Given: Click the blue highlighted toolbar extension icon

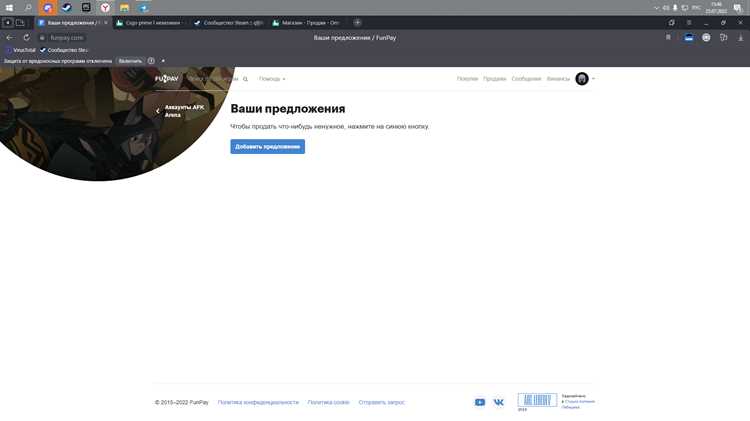Looking at the screenshot, I should click(689, 37).
